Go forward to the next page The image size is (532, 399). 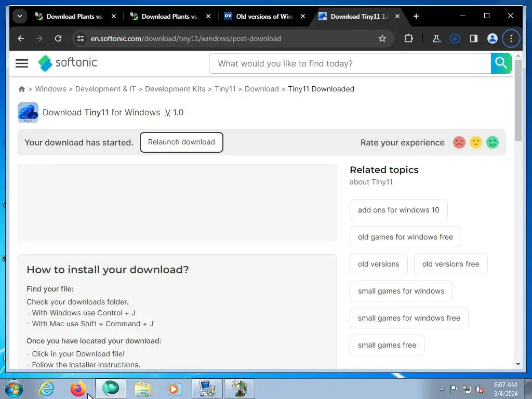[x=39, y=38]
